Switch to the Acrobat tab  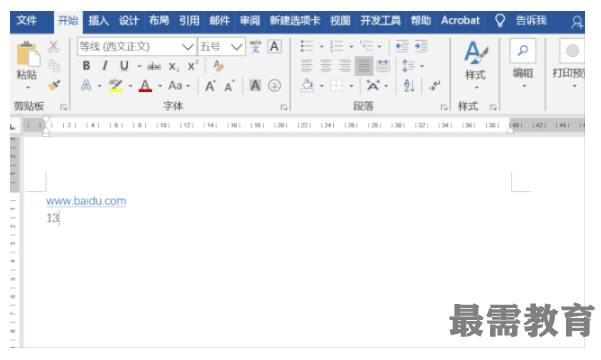(460, 20)
